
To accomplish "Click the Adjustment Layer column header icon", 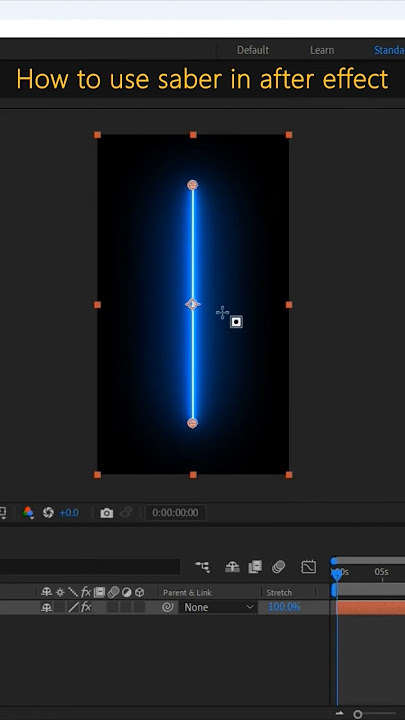I will (x=126, y=592).
